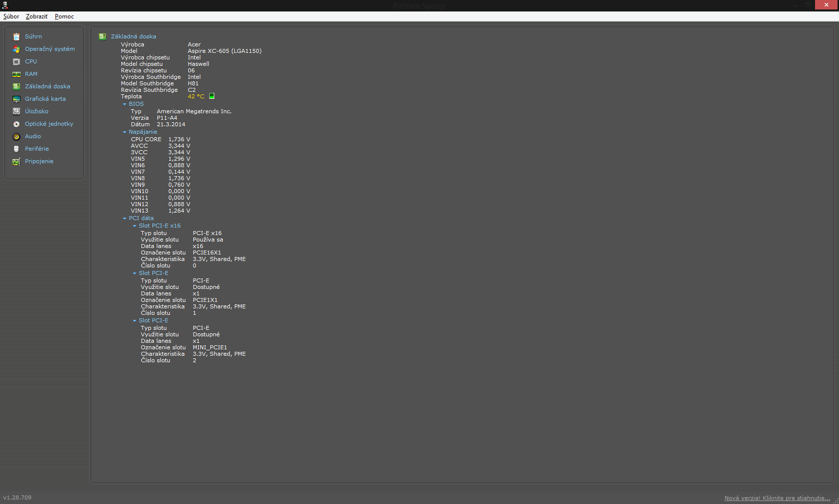Select the RAM section label

click(31, 74)
